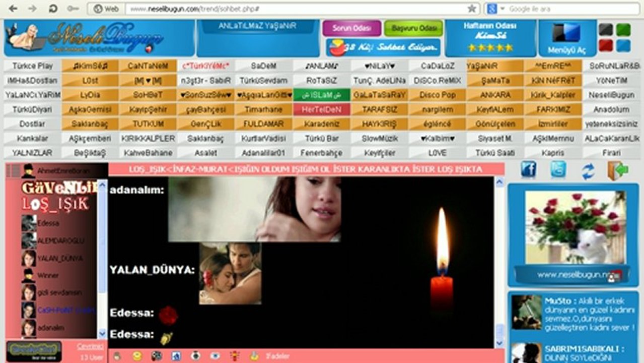The image size is (644, 363).
Task: Click Mu5to's profile picture
Action: (526, 312)
